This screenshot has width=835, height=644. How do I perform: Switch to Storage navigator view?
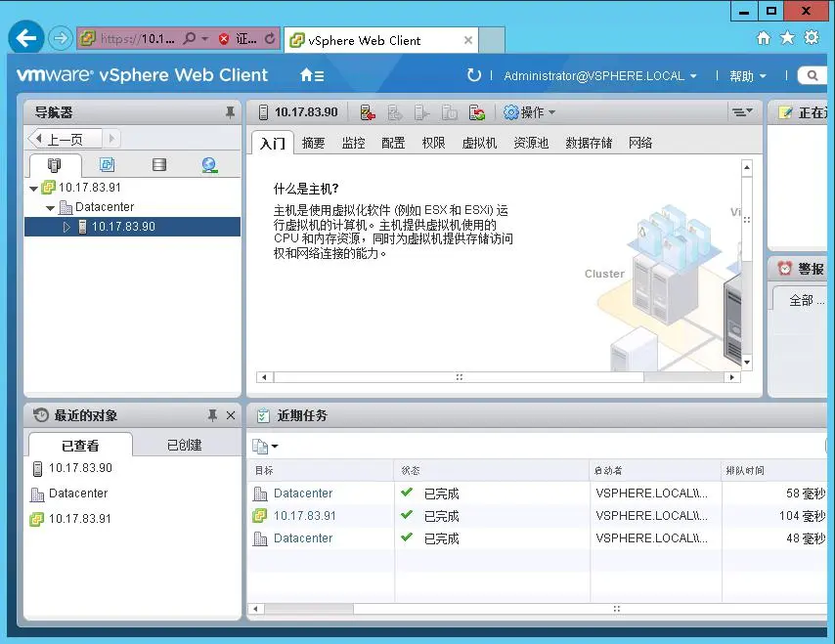158,165
